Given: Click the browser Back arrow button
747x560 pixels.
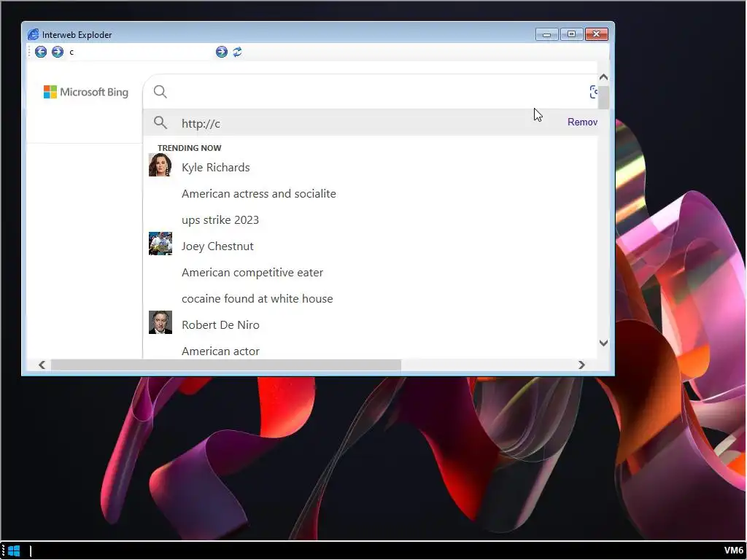Looking at the screenshot, I should (x=41, y=52).
